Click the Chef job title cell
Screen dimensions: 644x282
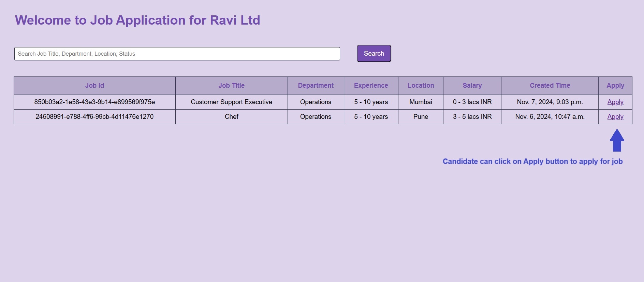coord(231,116)
